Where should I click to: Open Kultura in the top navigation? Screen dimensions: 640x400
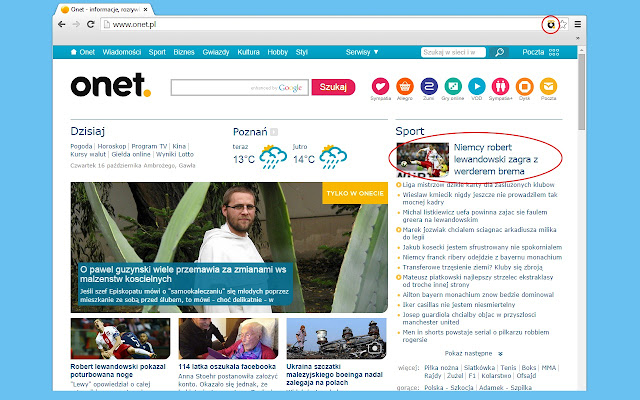[249, 52]
